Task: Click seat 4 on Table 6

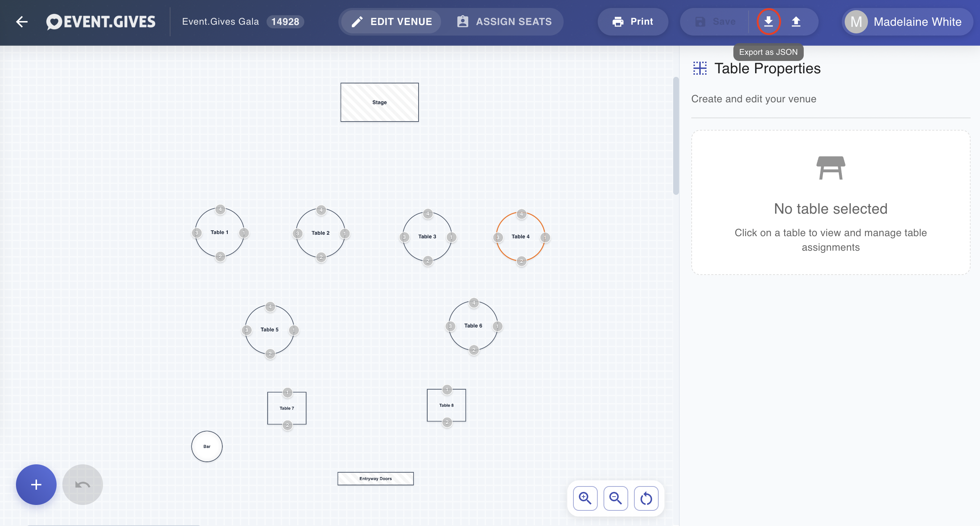Action: (x=474, y=303)
